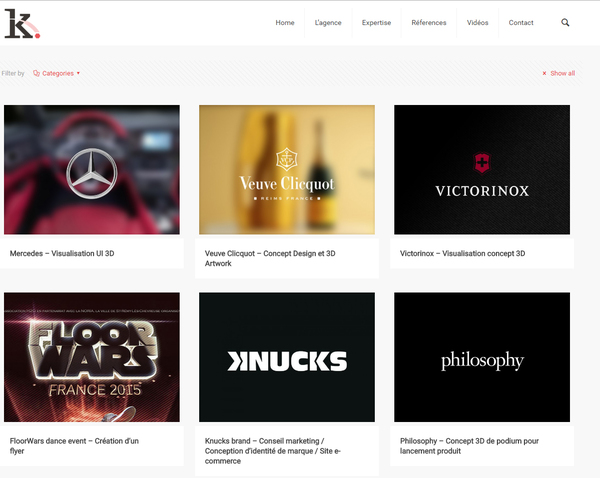Click the K agency logo
This screenshot has height=478, width=600.
22,24
